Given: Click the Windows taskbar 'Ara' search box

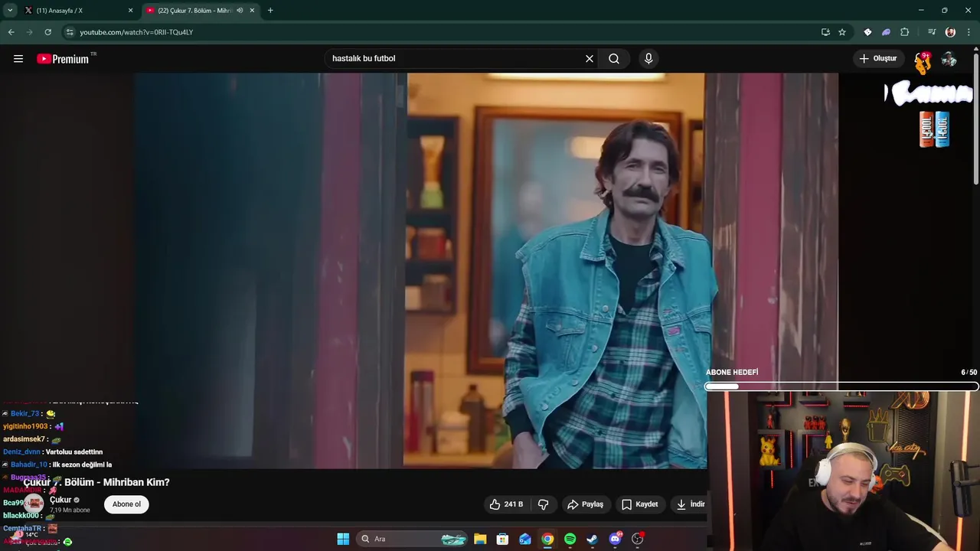Looking at the screenshot, I should click(412, 539).
